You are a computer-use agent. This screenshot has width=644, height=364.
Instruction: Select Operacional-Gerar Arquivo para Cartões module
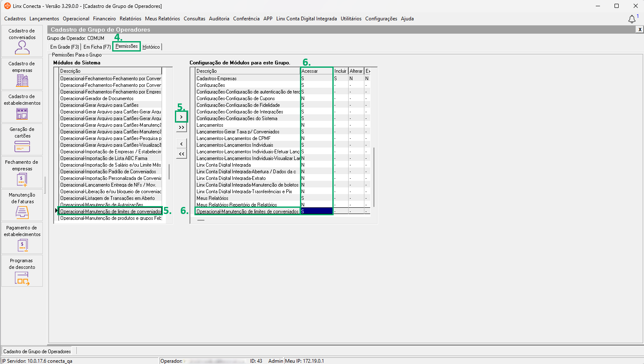click(111, 105)
